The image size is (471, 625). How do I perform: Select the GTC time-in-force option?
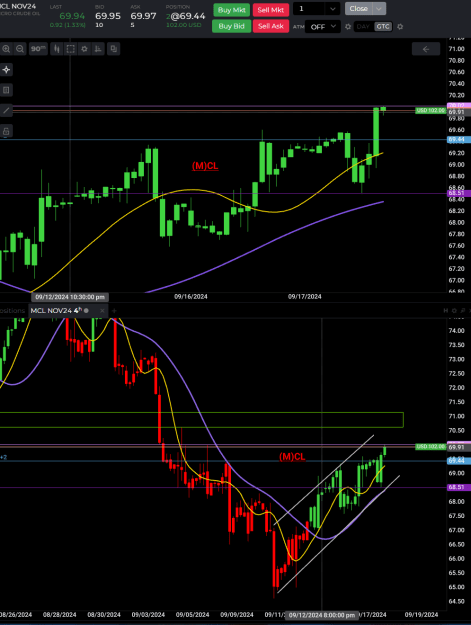point(383,27)
